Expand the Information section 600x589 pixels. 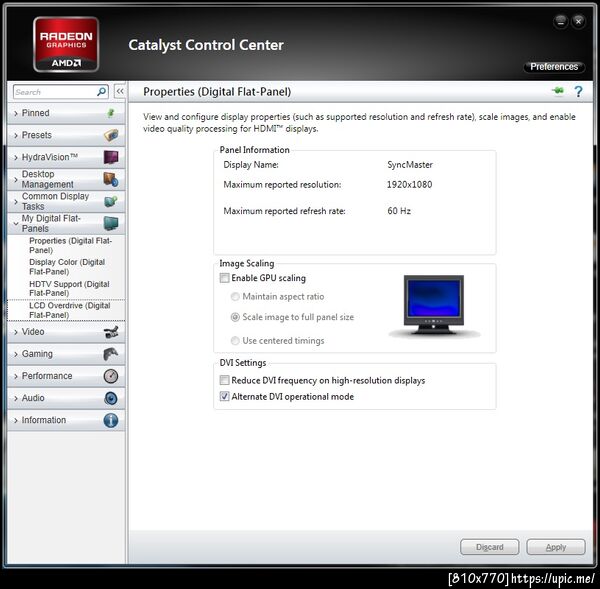[66, 420]
